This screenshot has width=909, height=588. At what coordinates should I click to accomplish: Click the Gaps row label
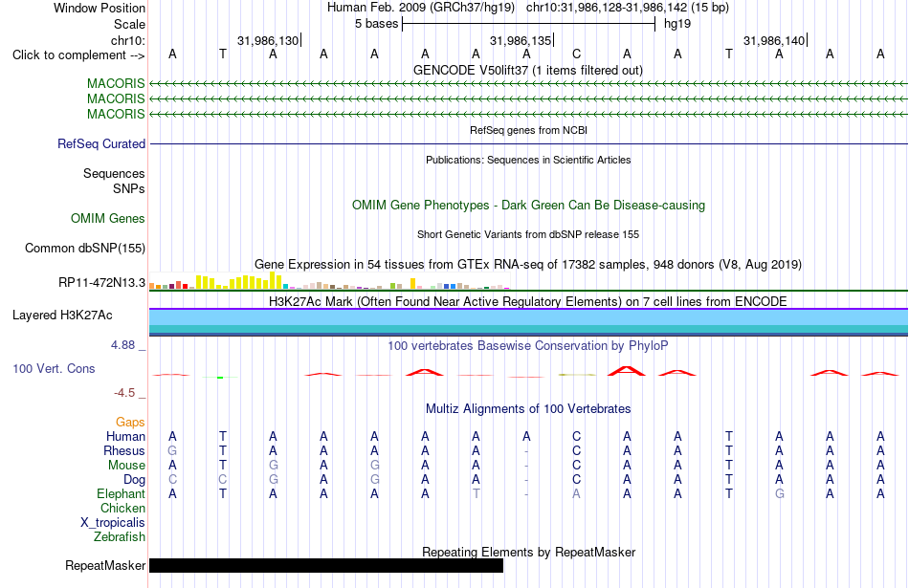tap(130, 423)
